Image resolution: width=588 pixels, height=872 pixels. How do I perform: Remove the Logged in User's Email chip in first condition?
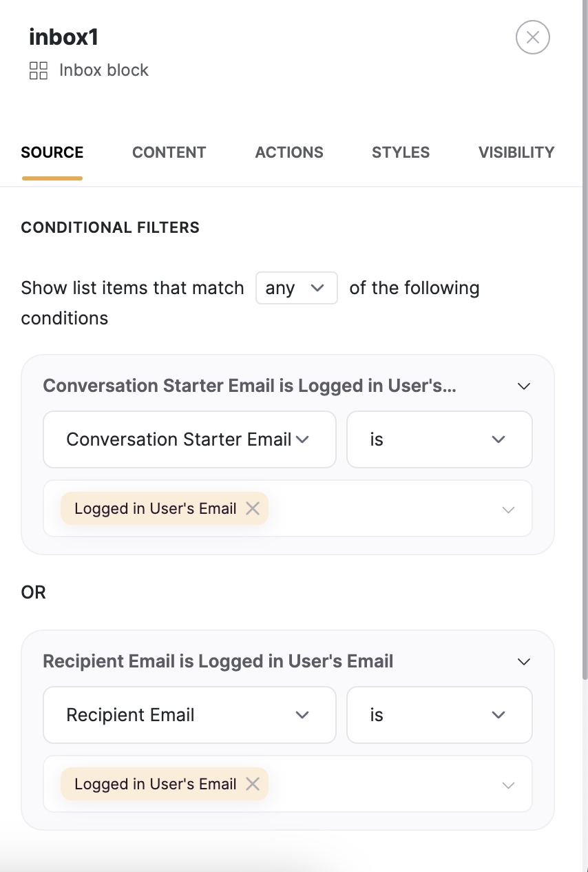tap(253, 508)
